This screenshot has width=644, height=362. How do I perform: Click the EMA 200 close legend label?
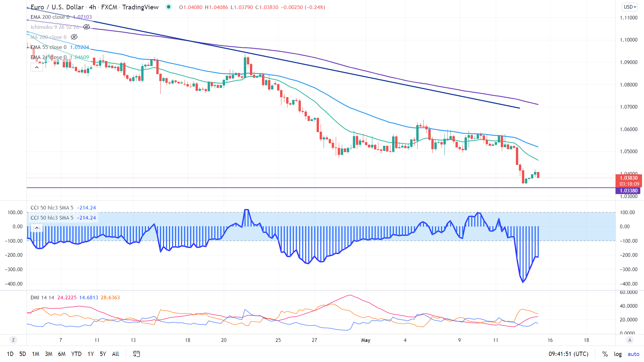pos(50,17)
